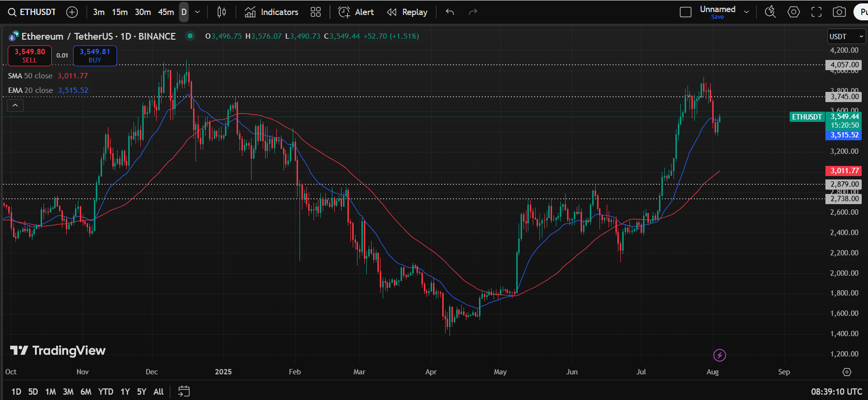Take a chart snapshot camera icon
Screen dimensions: 868x400
click(839, 12)
